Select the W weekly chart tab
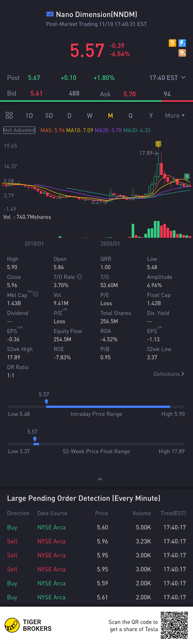193x644 pixels. 90,116
